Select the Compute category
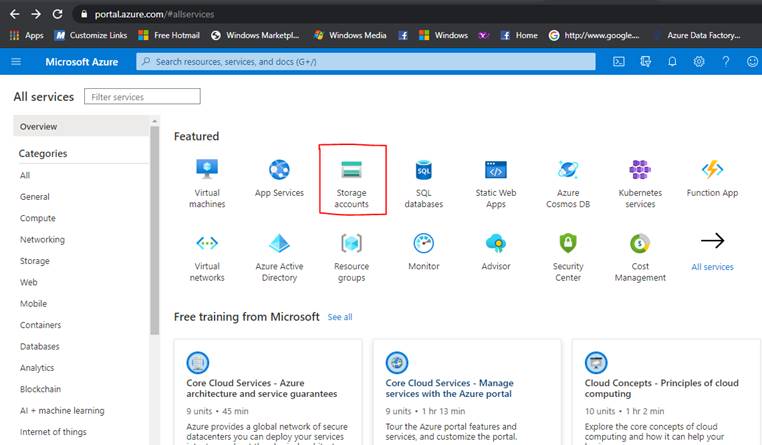Viewport: 762px width, 445px height. (37, 218)
